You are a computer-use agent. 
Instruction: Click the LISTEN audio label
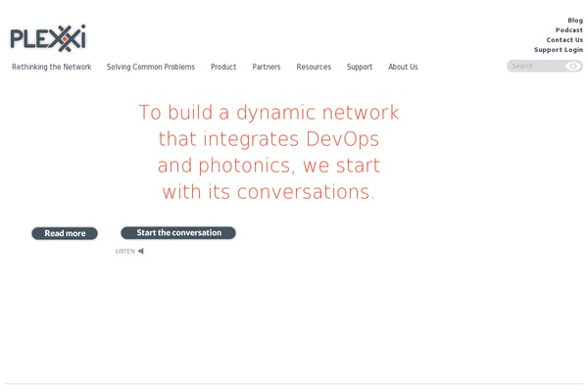pos(125,251)
